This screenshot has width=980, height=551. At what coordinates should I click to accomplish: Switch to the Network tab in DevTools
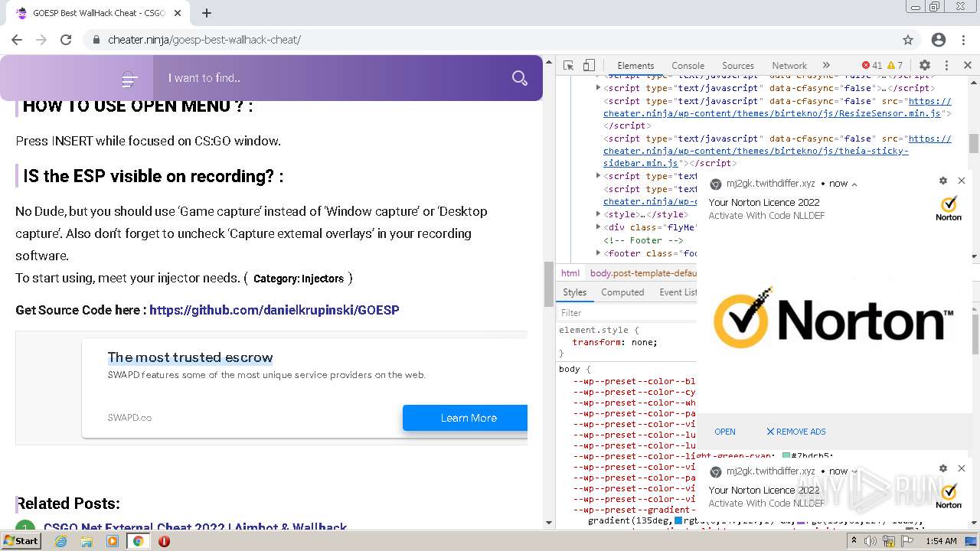(x=789, y=66)
